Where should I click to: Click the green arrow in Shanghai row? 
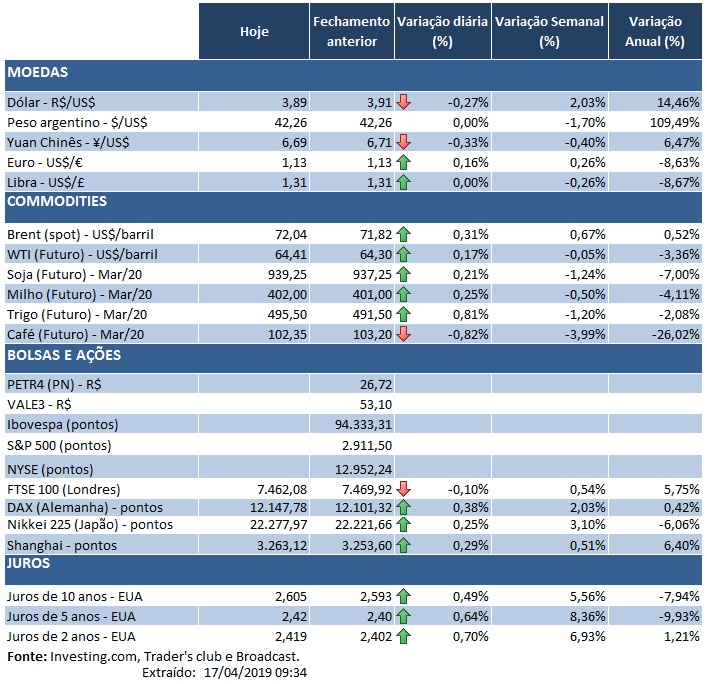pyautogui.click(x=403, y=545)
